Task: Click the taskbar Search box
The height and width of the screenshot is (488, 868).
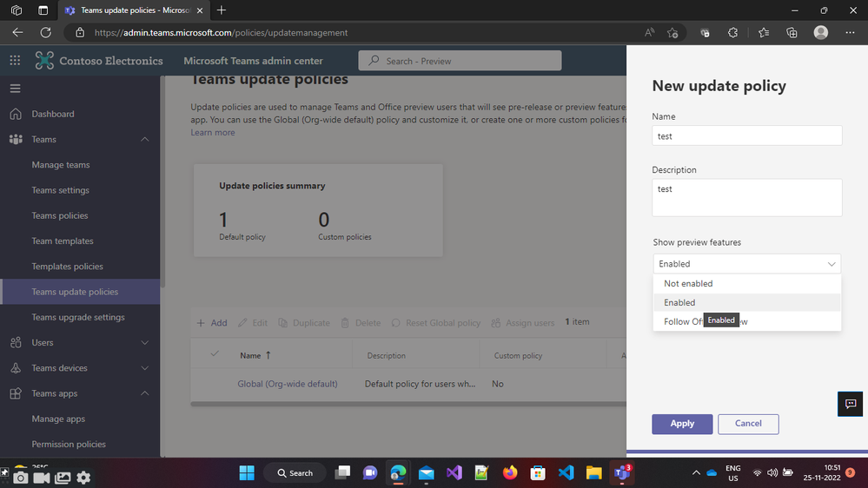Action: (x=295, y=473)
